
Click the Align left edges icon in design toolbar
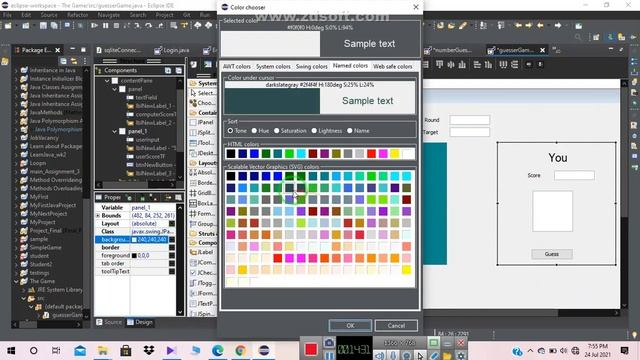coord(477,64)
